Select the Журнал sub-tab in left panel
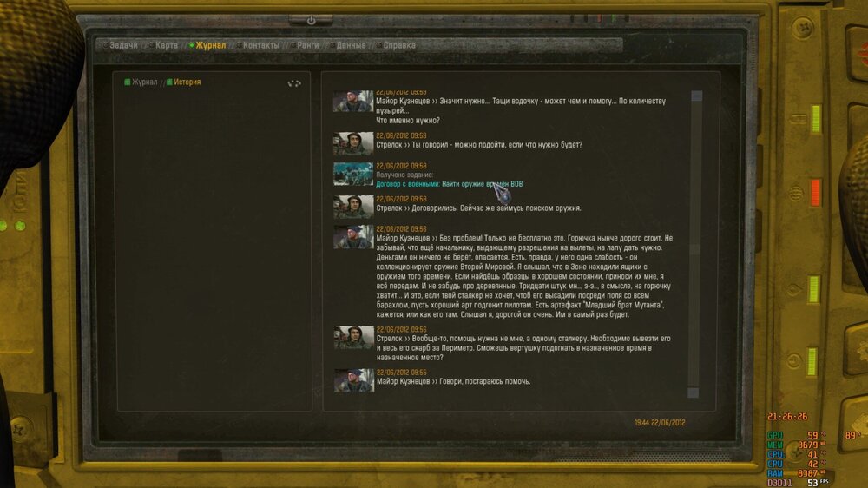 point(144,82)
